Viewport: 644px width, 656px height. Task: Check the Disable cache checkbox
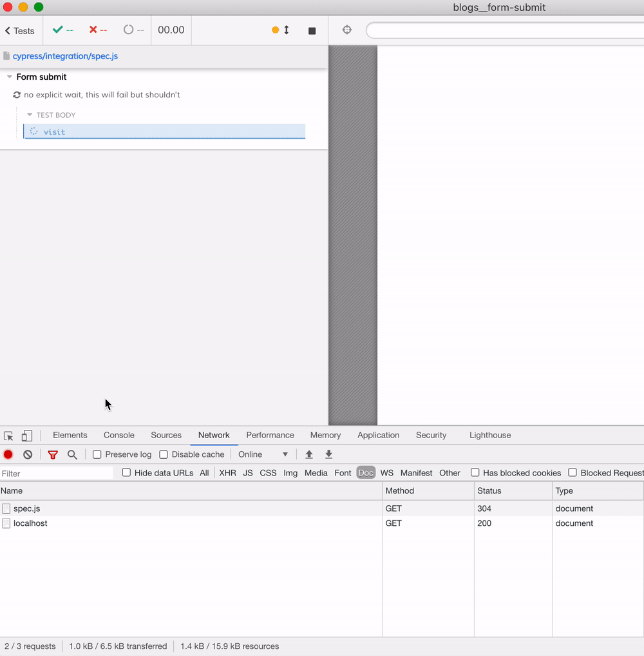164,454
